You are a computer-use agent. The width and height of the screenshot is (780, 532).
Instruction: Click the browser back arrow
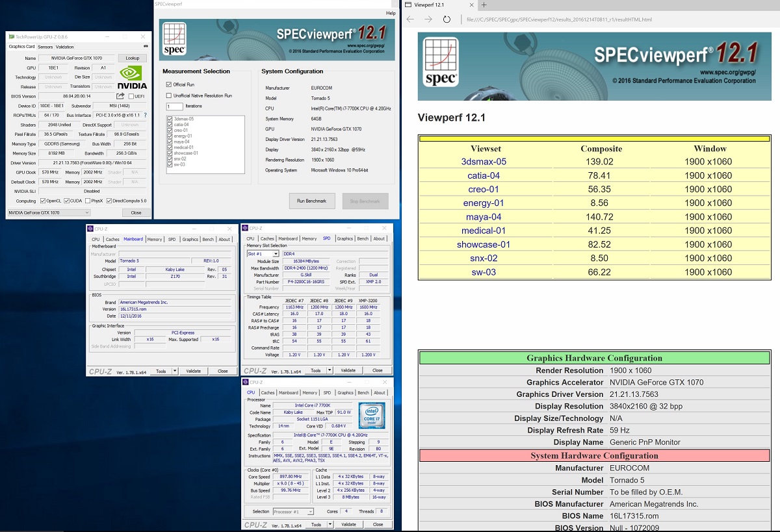(x=410, y=19)
